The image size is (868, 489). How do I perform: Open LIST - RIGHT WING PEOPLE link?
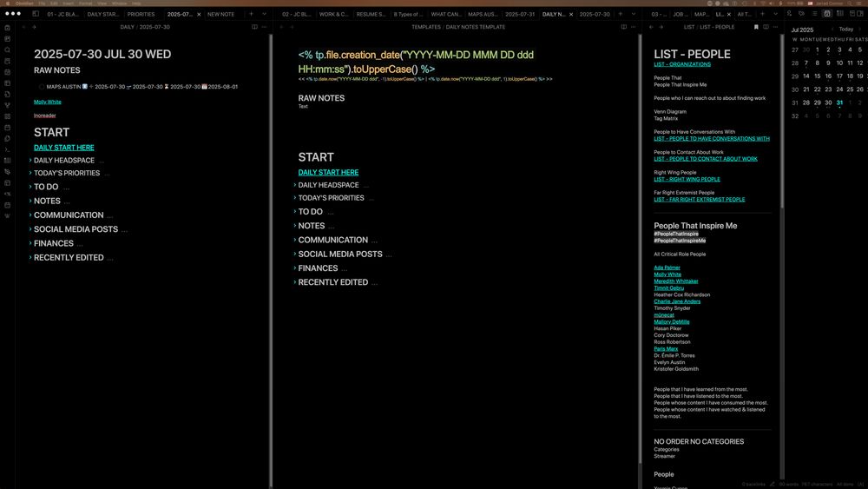pyautogui.click(x=687, y=180)
